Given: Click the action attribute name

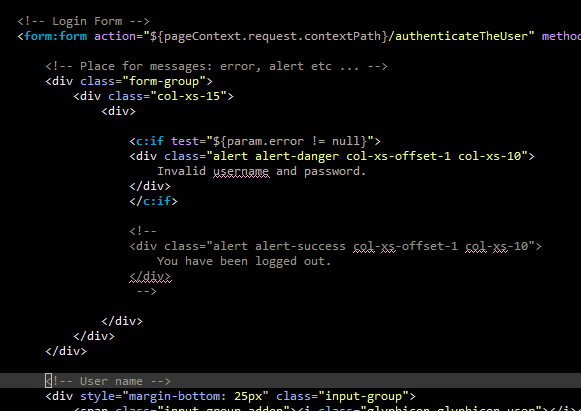Looking at the screenshot, I should click(x=115, y=36).
